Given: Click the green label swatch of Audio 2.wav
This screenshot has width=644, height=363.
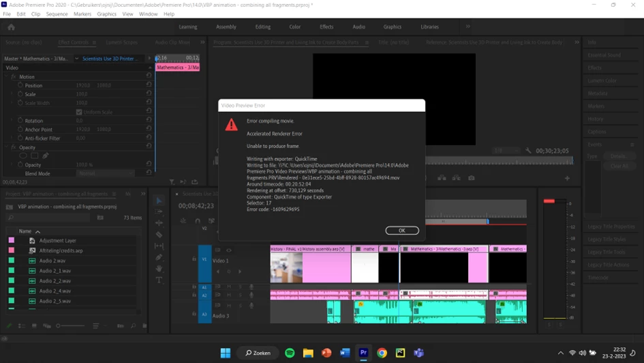Looking at the screenshot, I should pos(12,260).
